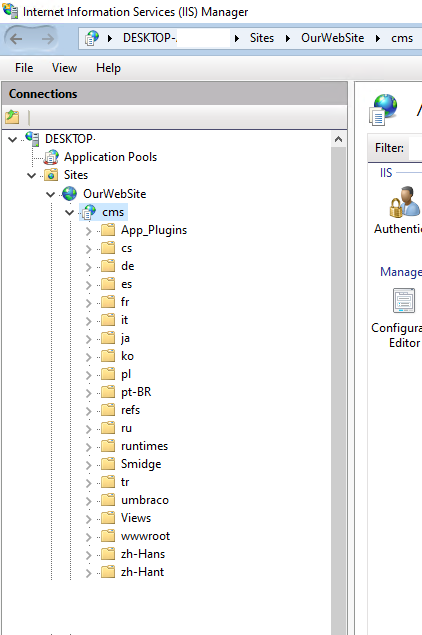Viewport: 422px width, 635px height.
Task: Open the File menu
Action: click(24, 68)
